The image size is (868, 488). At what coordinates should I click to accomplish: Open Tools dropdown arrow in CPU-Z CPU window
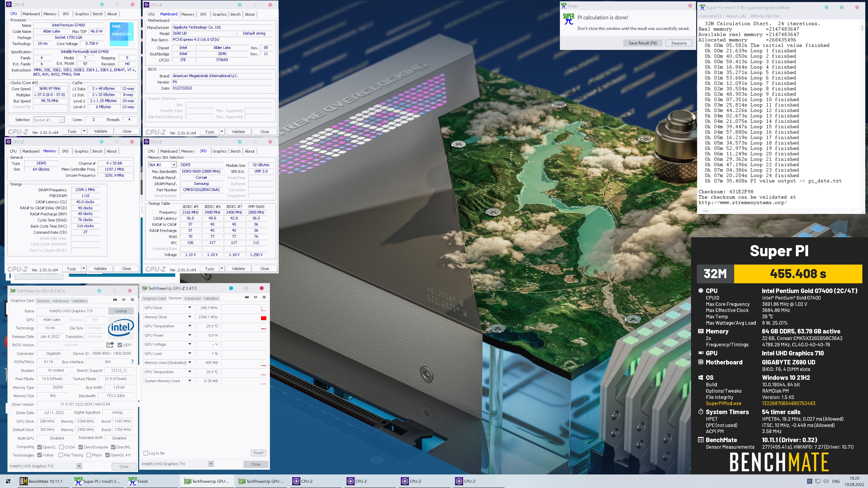[x=84, y=131]
